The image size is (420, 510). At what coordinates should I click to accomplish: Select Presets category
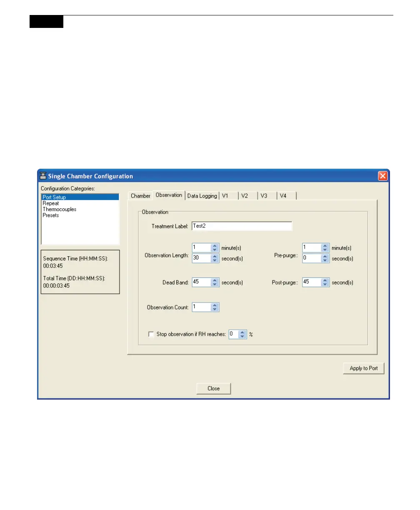[80, 215]
